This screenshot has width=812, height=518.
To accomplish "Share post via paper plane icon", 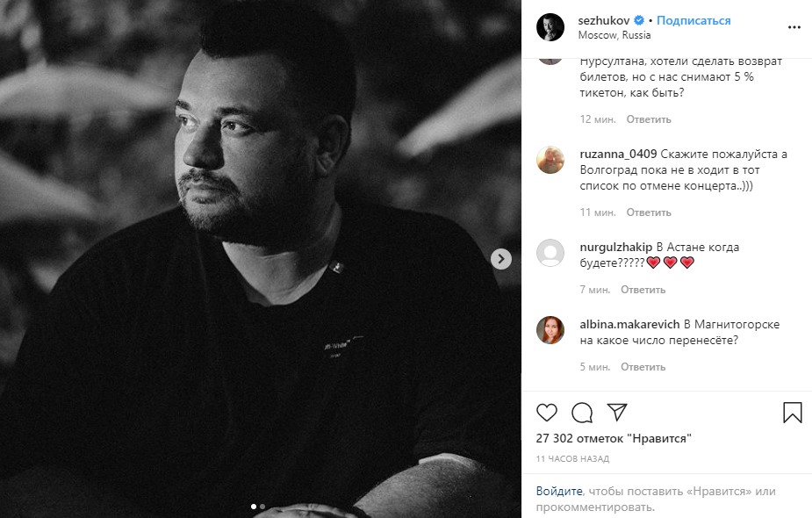I will coord(617,412).
